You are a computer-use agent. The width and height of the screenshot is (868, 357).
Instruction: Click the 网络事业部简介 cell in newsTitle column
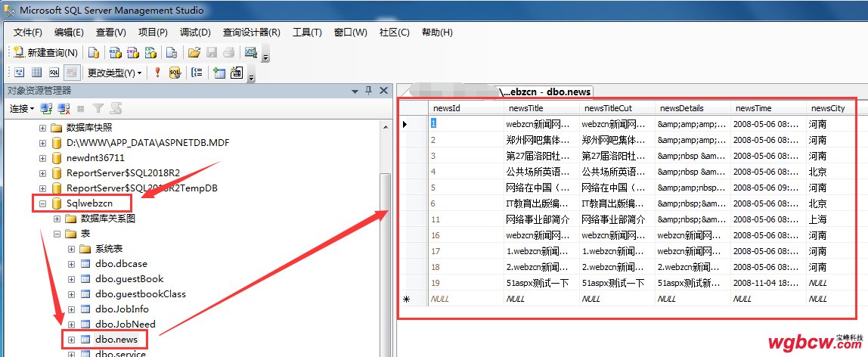[x=541, y=219]
